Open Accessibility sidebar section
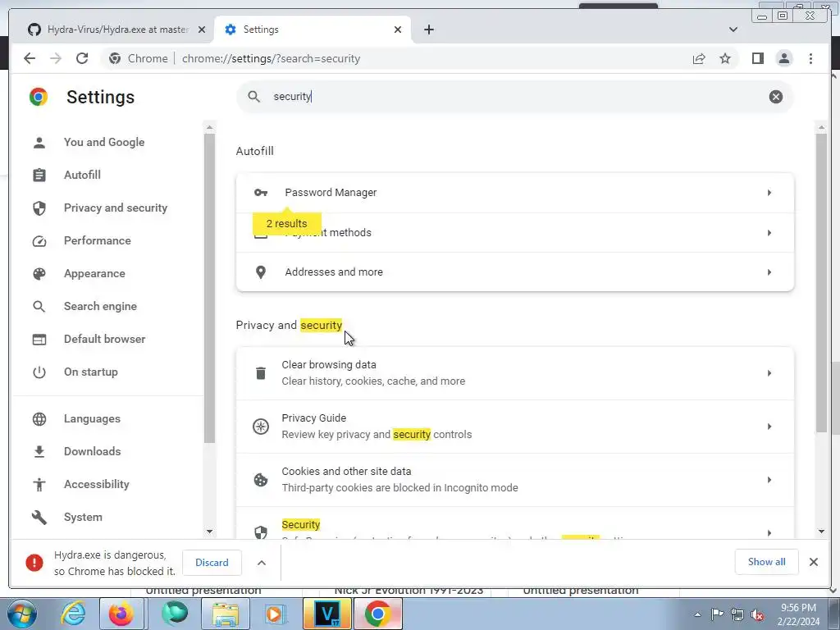This screenshot has width=840, height=630. coord(97,484)
